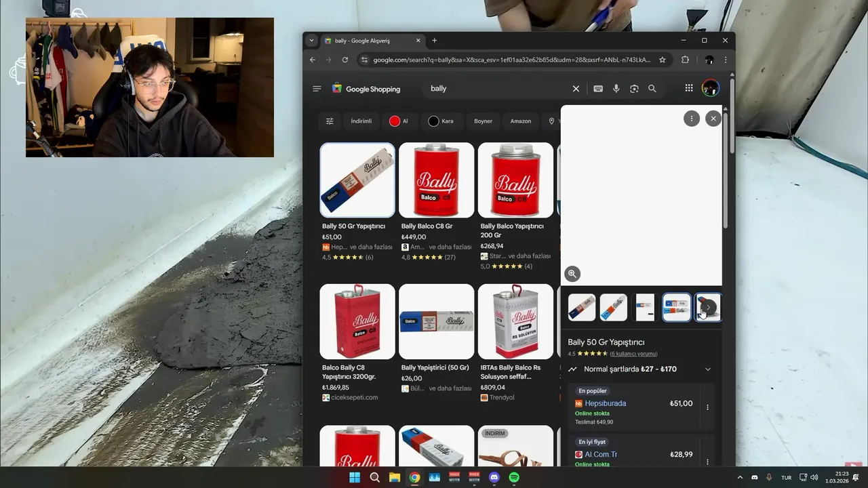Search by image with camera icon
The width and height of the screenshot is (868, 488).
pyautogui.click(x=634, y=89)
